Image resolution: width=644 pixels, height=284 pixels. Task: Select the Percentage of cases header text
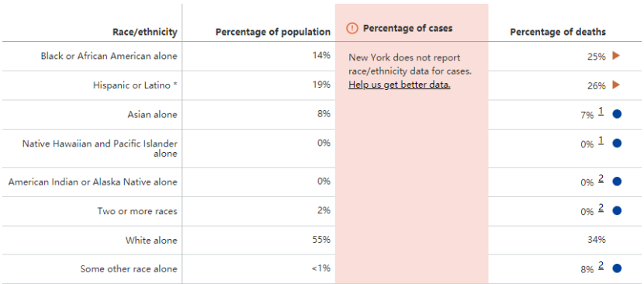click(408, 29)
